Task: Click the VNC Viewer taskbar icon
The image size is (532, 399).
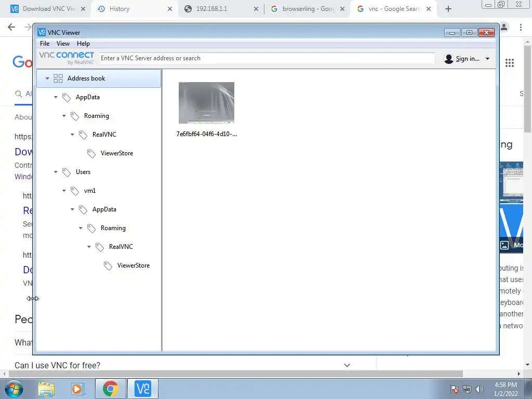Action: (x=142, y=389)
